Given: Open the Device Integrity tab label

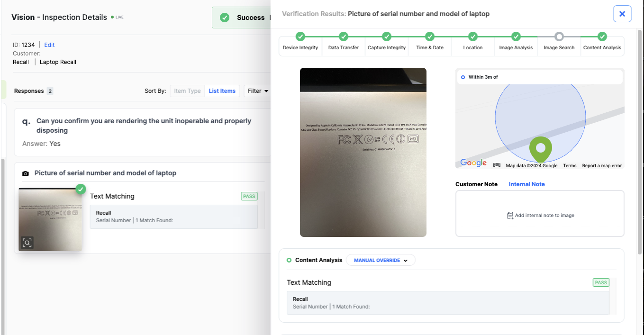Looking at the screenshot, I should tap(300, 47).
